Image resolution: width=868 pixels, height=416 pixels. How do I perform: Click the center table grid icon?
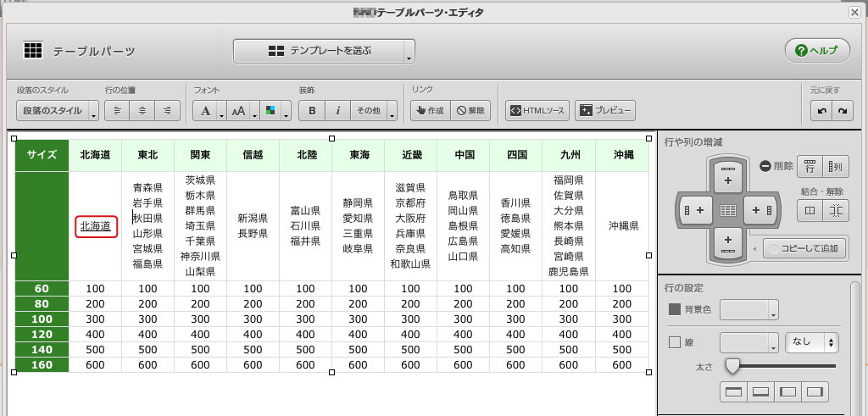(728, 210)
